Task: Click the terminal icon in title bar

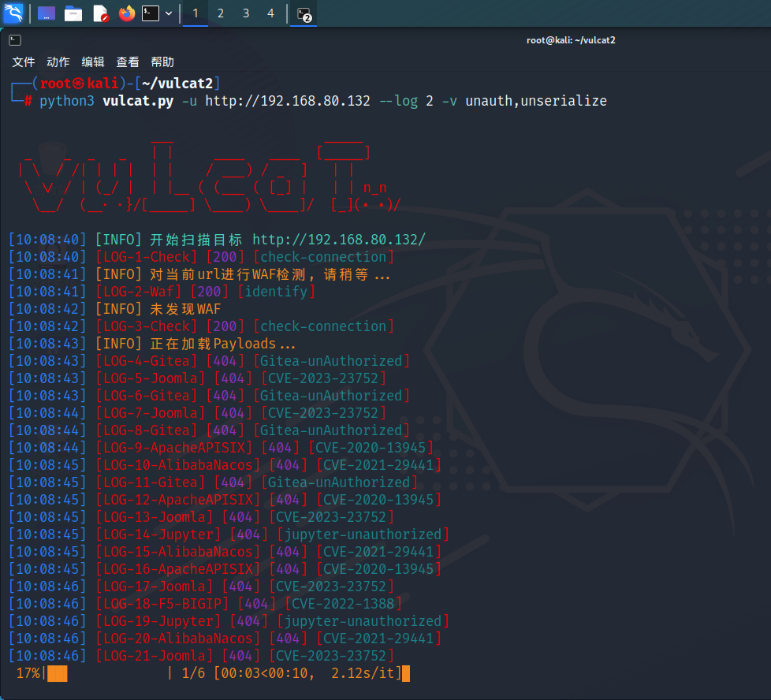Action: click(15, 40)
